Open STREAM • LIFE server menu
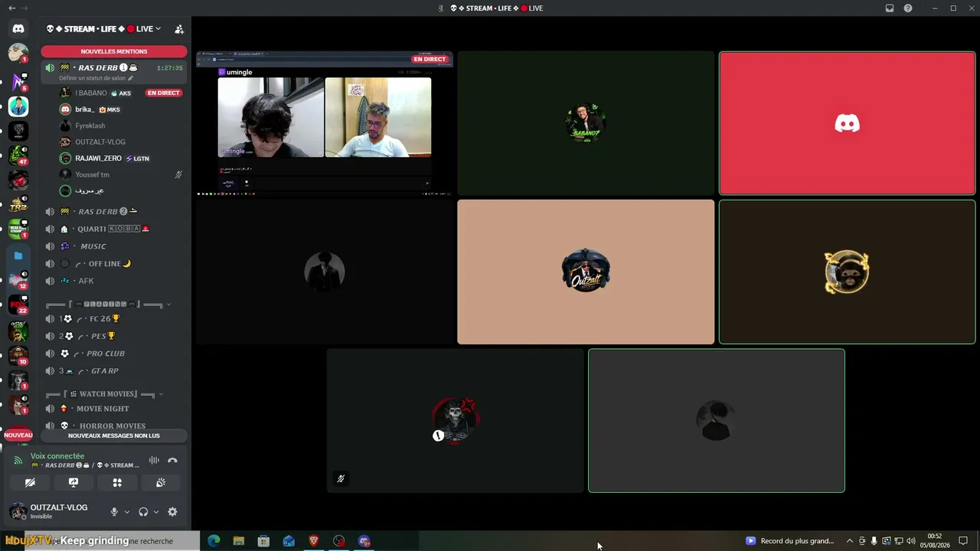 click(103, 29)
